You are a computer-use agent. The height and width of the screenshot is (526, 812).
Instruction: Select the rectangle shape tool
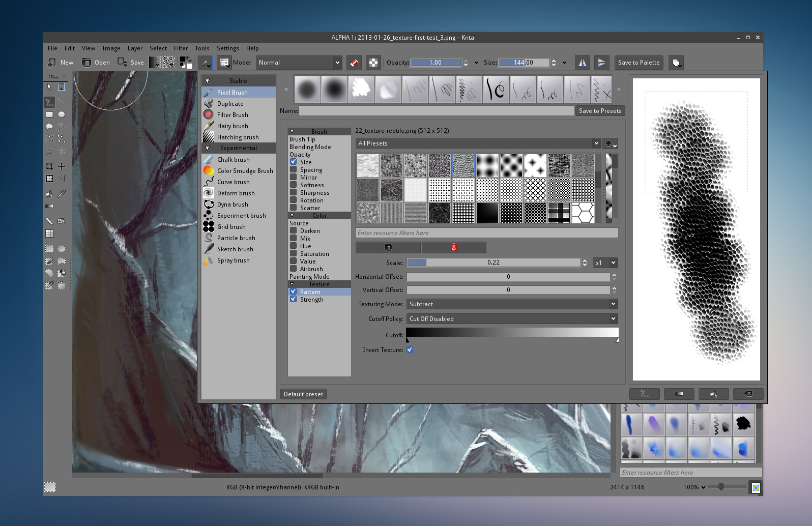[x=49, y=114]
